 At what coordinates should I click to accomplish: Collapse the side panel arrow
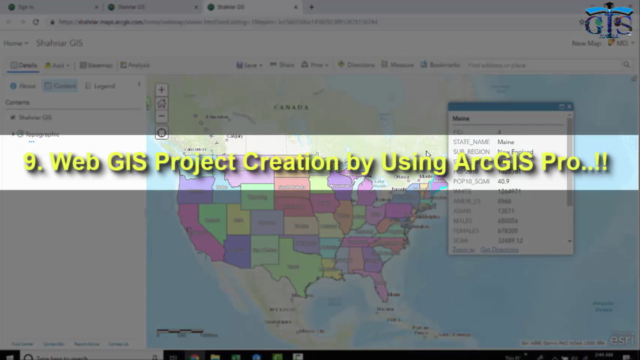(x=139, y=84)
